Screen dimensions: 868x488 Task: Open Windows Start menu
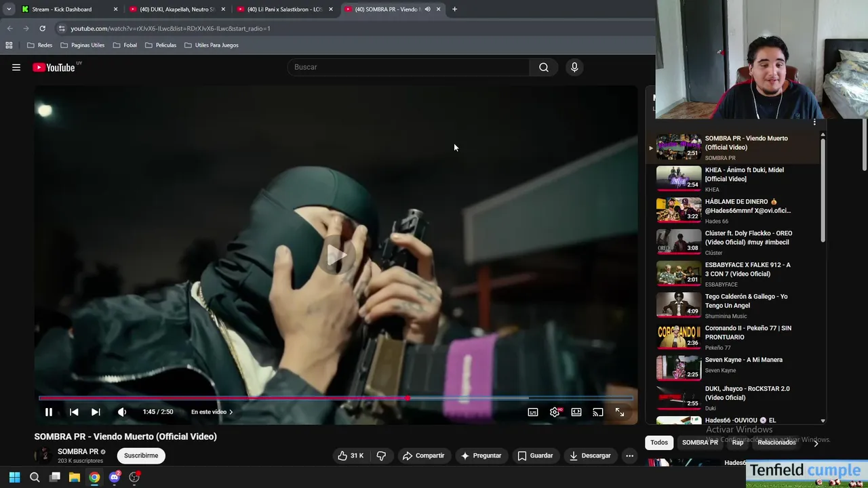15,477
